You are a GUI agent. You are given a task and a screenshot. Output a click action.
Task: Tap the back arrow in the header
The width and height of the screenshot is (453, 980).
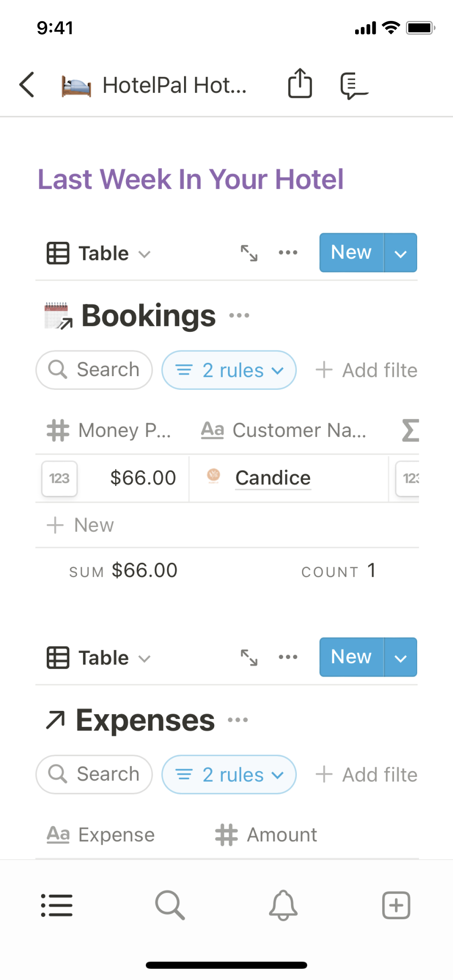point(27,85)
